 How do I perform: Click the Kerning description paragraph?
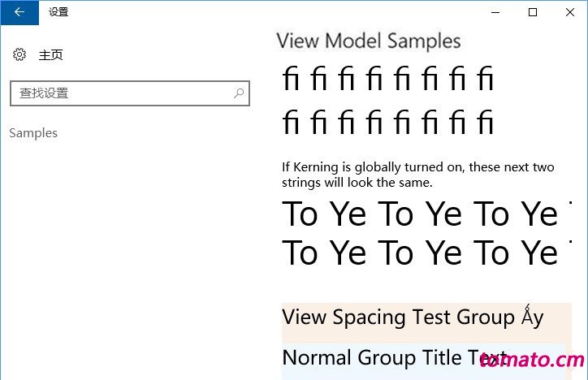click(x=417, y=175)
